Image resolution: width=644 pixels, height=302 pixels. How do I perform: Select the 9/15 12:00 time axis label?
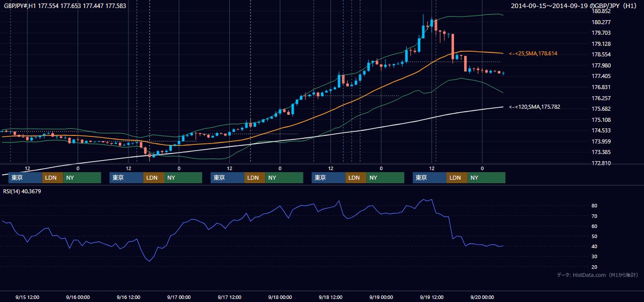click(x=28, y=297)
